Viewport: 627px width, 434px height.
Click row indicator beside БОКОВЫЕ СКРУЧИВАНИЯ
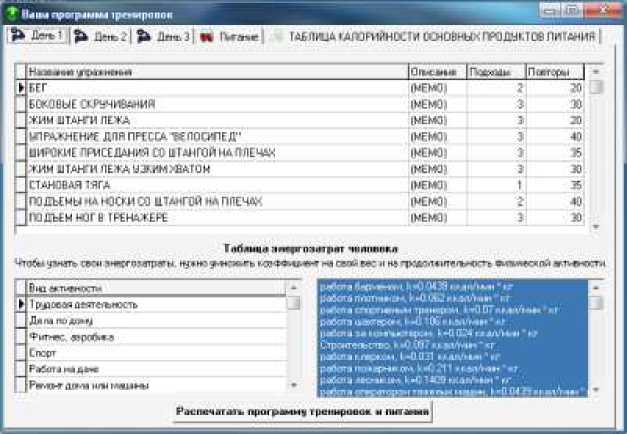(20, 104)
